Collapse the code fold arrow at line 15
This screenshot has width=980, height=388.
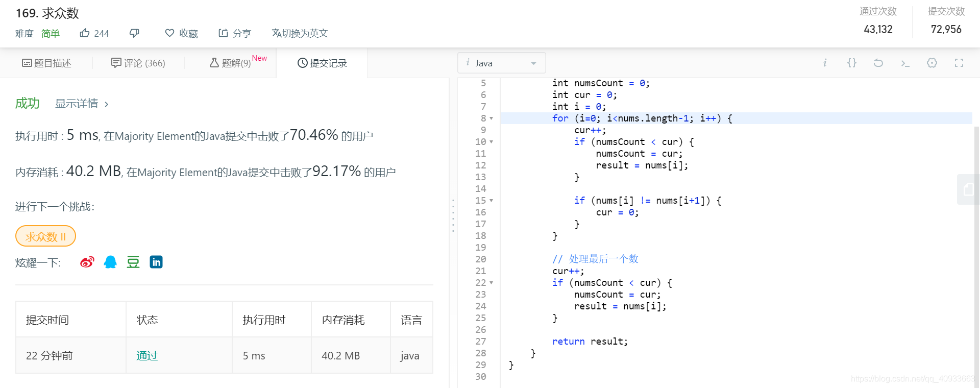[x=492, y=201]
